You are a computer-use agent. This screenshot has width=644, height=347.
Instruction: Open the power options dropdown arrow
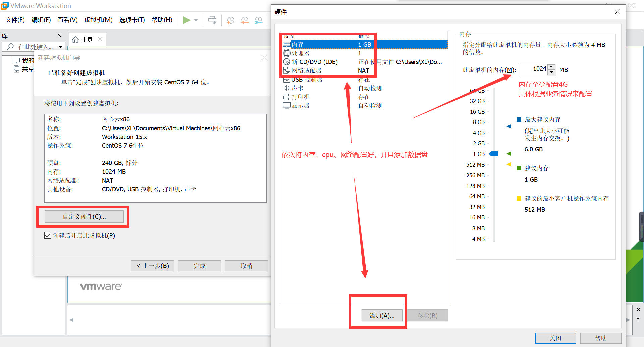[x=196, y=20]
